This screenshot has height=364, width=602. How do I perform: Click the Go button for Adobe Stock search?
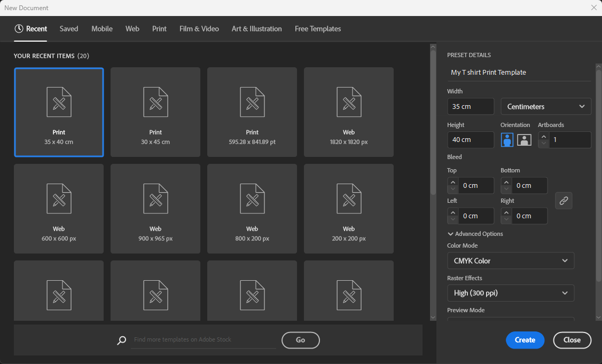(x=300, y=340)
